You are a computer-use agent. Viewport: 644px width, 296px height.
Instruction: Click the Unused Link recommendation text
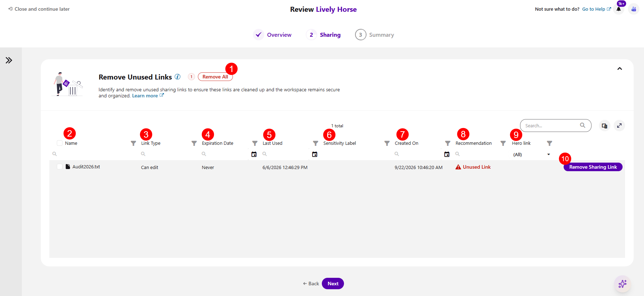pyautogui.click(x=477, y=167)
